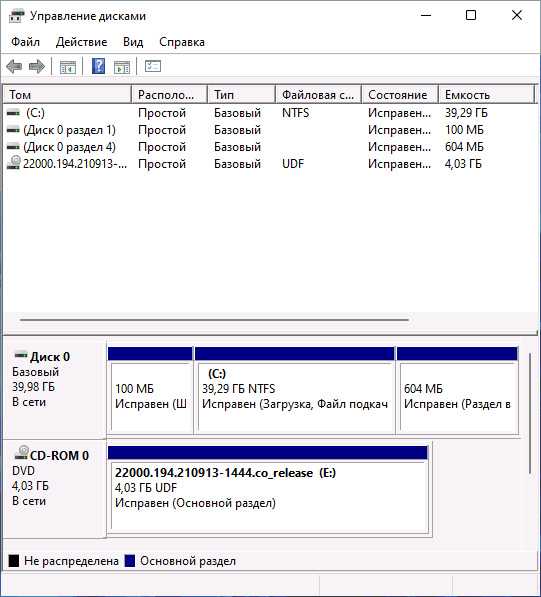This screenshot has width=541, height=597.
Task: Click the UDF file system cell
Action: 293,164
